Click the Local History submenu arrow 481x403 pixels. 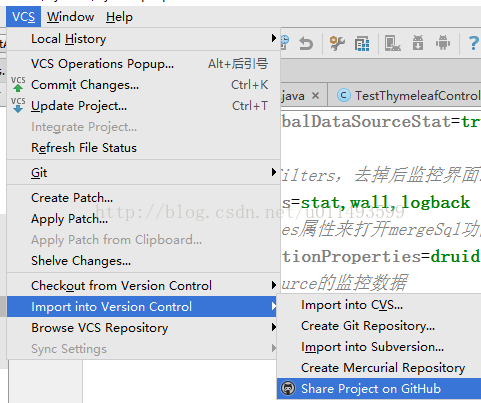[x=274, y=38]
